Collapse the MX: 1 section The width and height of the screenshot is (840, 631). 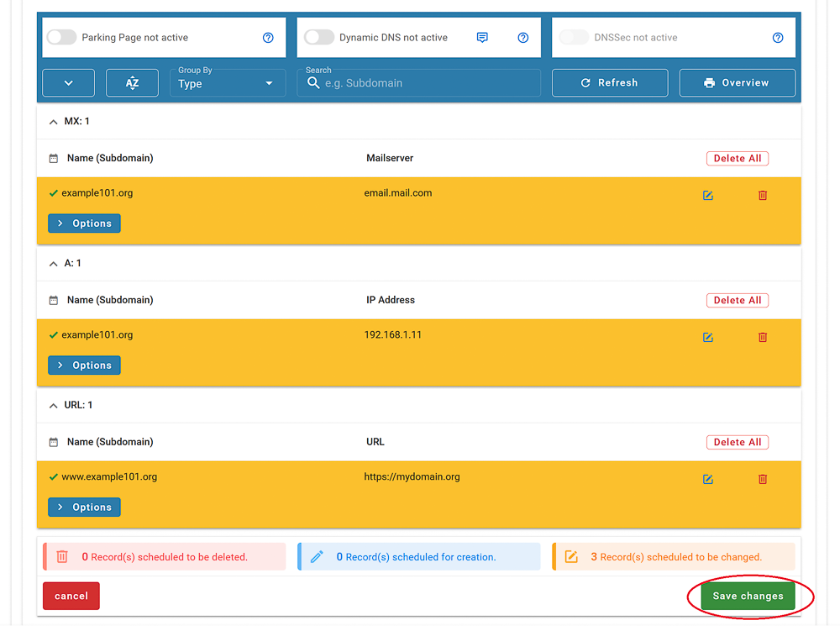[x=55, y=122]
